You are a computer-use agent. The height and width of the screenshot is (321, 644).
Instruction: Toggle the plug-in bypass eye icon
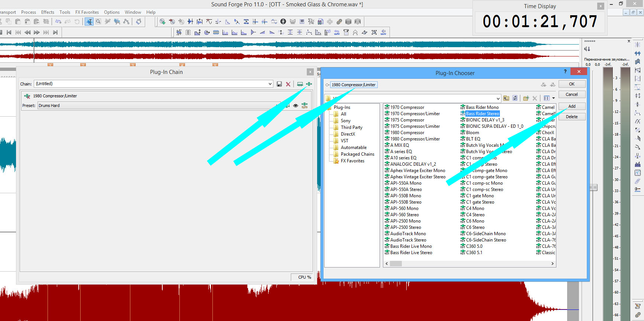[x=296, y=106]
